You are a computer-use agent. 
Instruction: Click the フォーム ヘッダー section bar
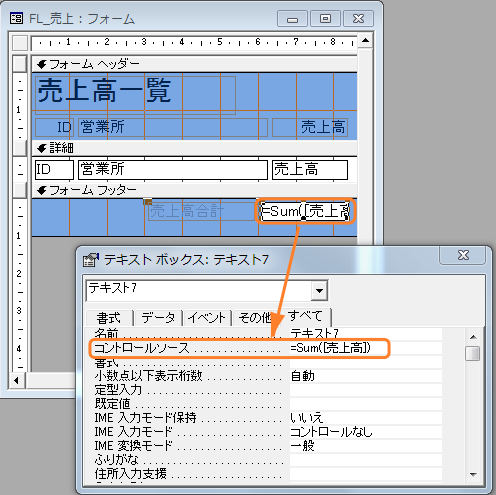pos(194,64)
